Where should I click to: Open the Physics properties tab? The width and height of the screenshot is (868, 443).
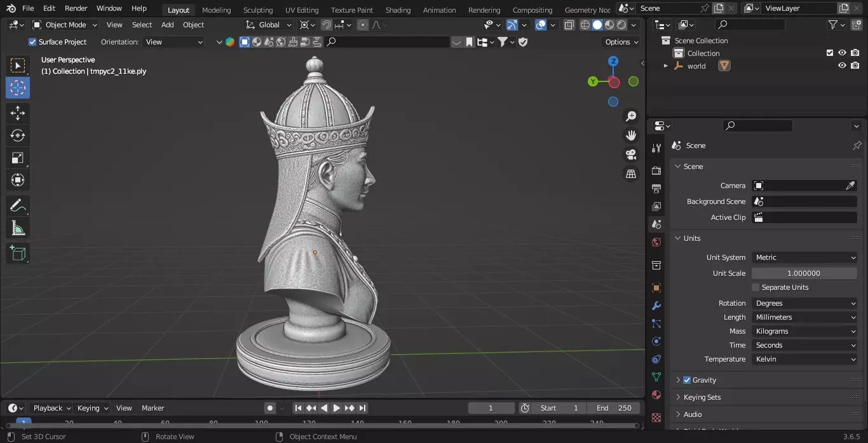pos(656,341)
